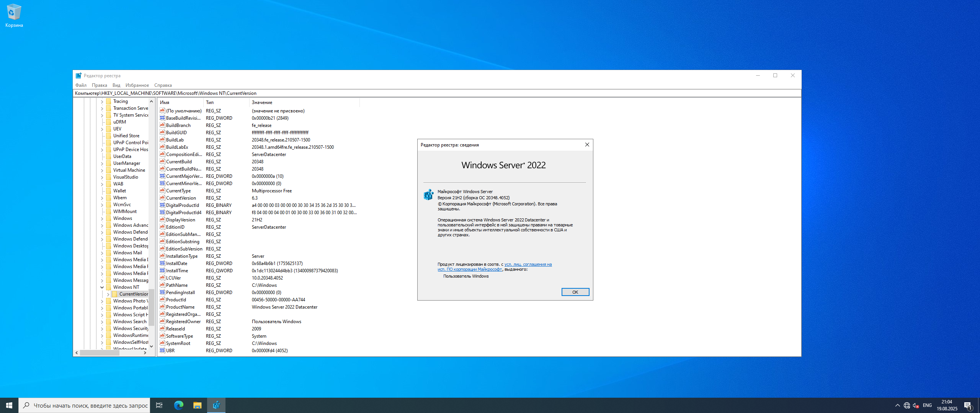Open the Вид menu
The image size is (980, 413).
pos(116,85)
